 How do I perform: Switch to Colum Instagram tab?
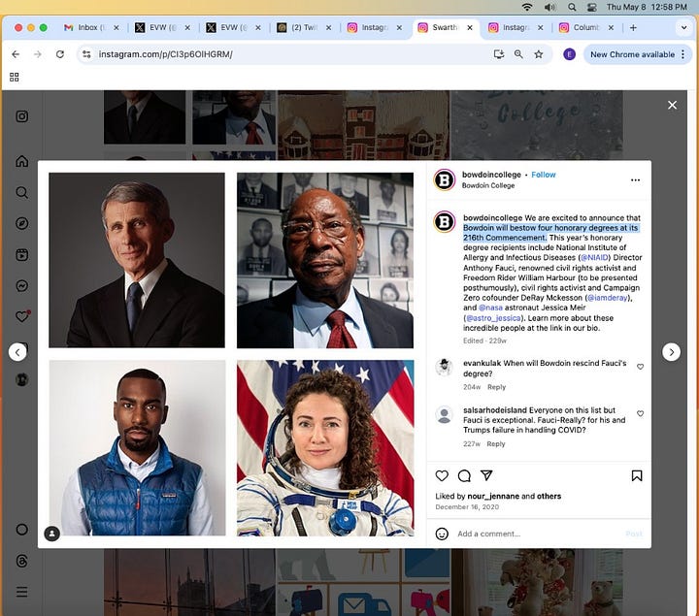pyautogui.click(x=585, y=27)
